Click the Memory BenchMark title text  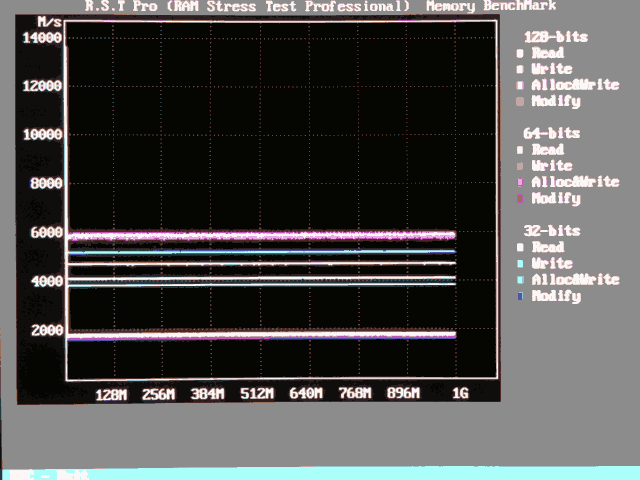point(491,6)
